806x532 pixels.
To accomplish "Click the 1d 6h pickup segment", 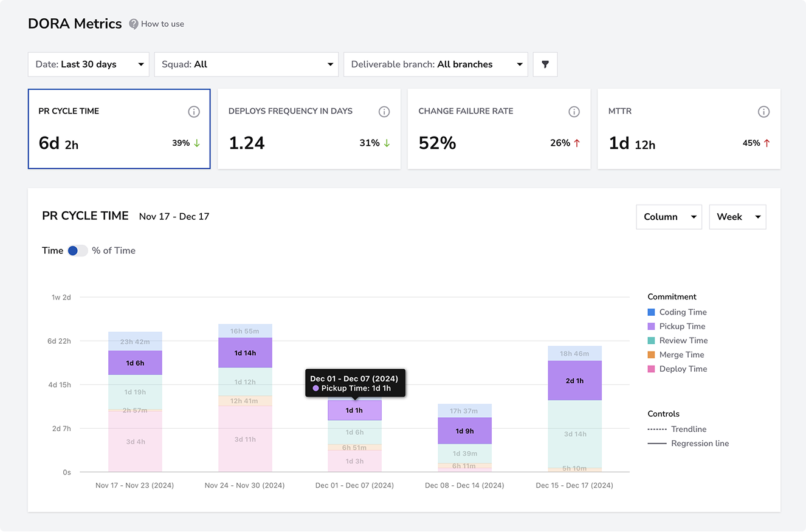I will pyautogui.click(x=135, y=363).
